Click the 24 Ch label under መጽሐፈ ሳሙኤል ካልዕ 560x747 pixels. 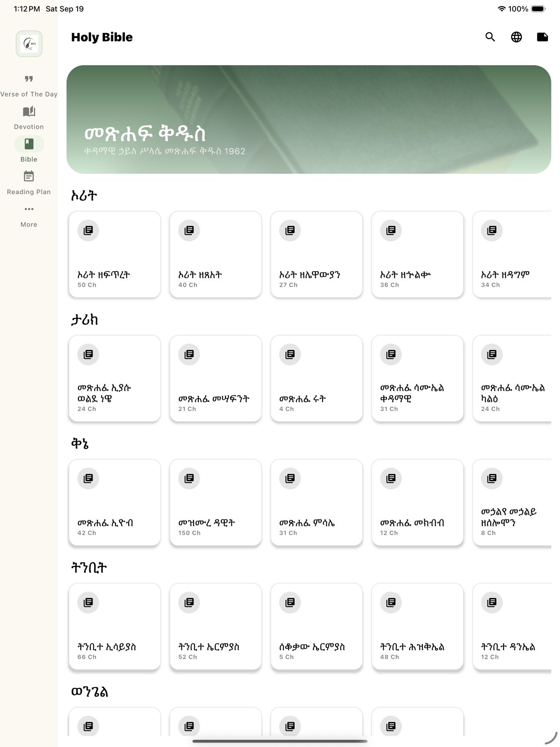click(x=490, y=409)
